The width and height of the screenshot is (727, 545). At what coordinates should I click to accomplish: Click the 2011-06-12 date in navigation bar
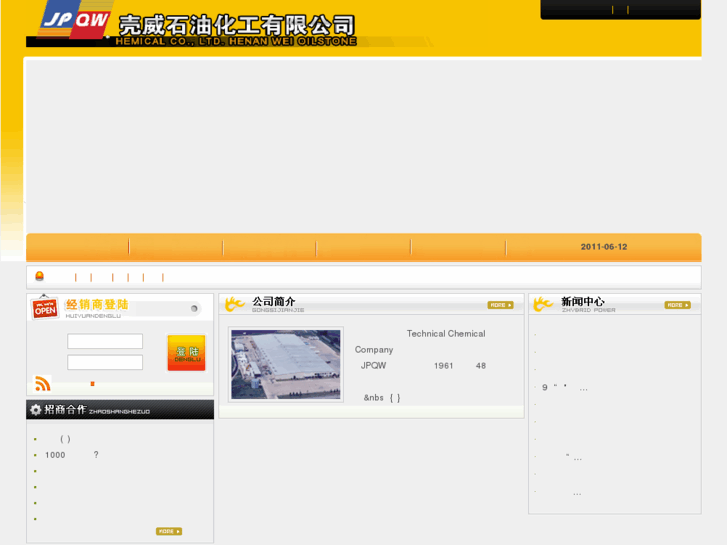click(604, 247)
